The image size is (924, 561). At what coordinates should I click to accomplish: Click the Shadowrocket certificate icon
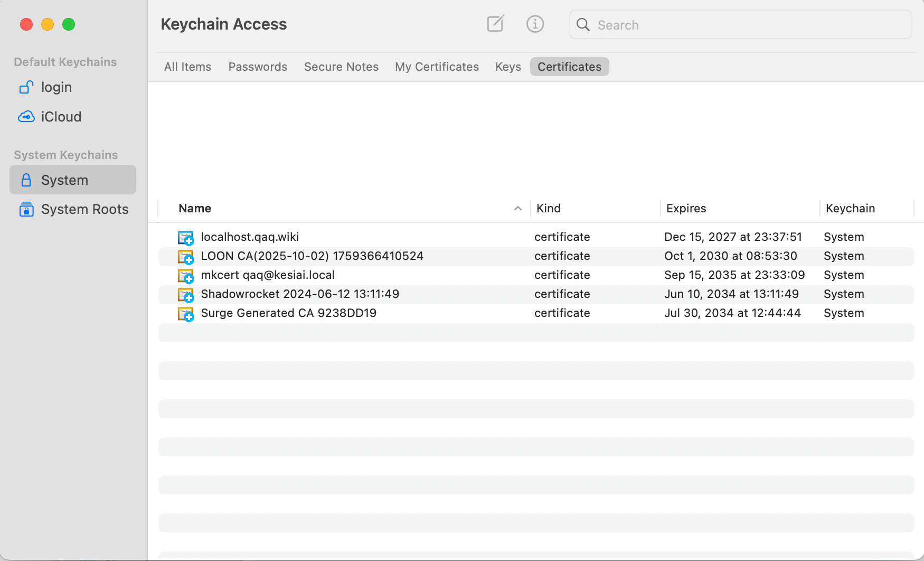[x=186, y=295]
